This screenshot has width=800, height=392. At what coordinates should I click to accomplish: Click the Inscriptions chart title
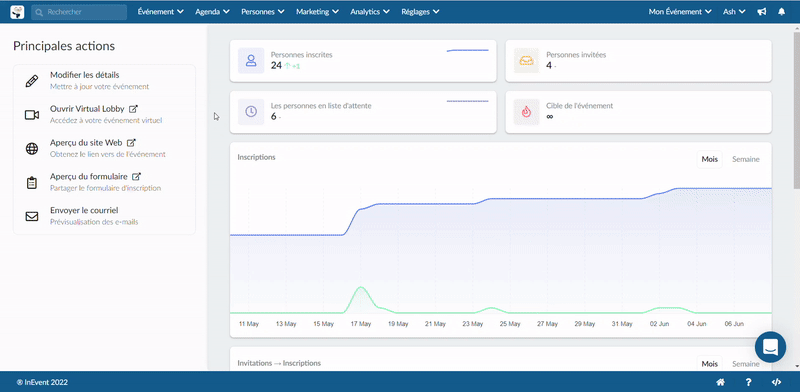[256, 157]
